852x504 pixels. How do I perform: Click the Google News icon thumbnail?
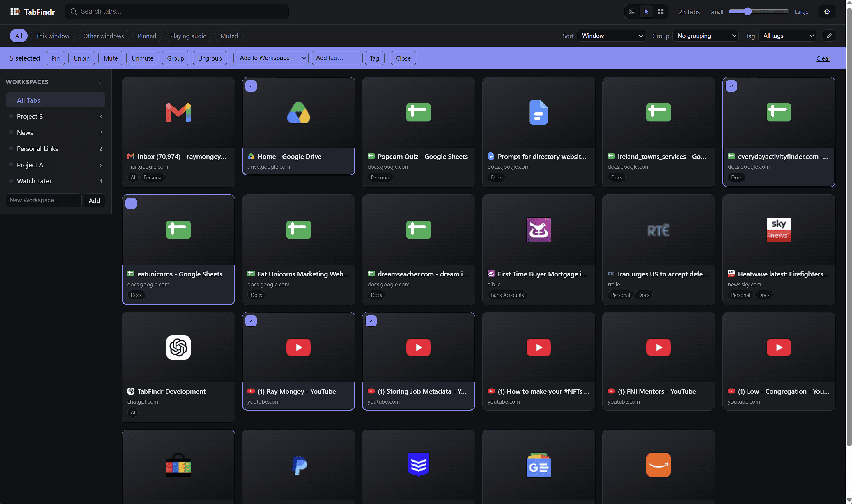pyautogui.click(x=539, y=465)
